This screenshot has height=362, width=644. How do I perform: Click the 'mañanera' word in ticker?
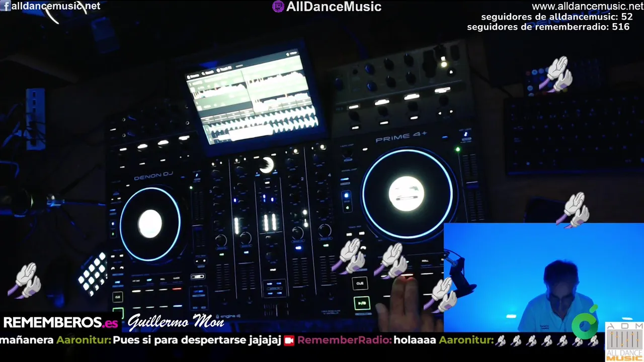point(27,340)
